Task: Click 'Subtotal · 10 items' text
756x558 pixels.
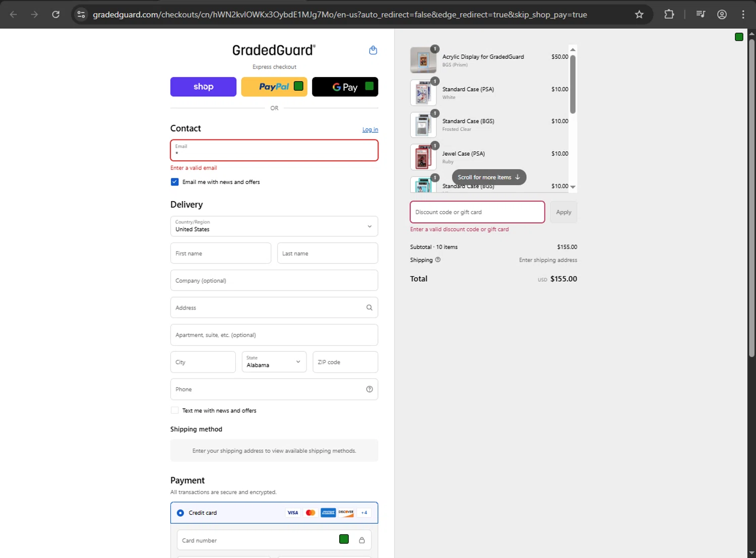Action: [x=434, y=247]
